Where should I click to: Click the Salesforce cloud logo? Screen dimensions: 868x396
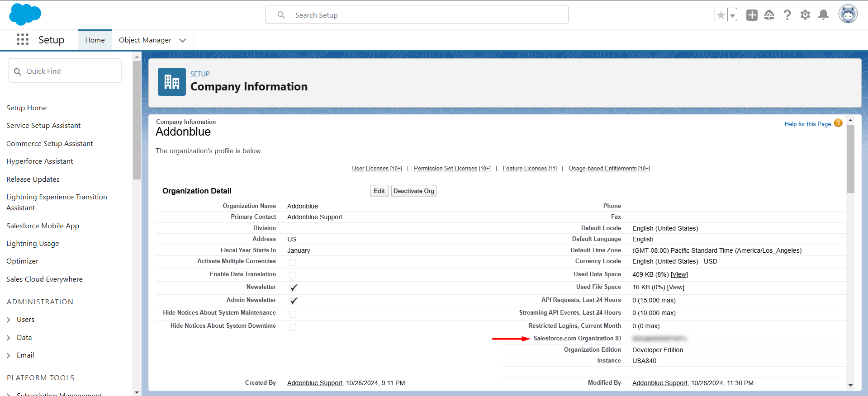(25, 14)
